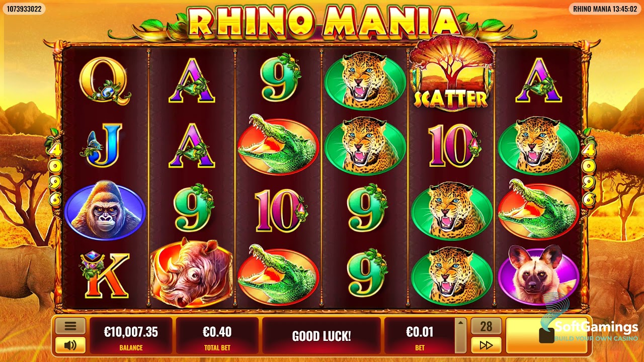
Task: Click the €0.40 total bet panel
Action: pos(217,335)
